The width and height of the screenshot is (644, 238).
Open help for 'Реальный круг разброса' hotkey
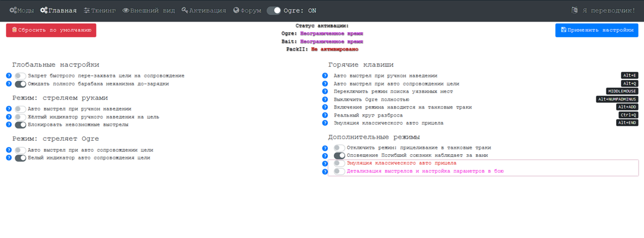[x=325, y=116]
